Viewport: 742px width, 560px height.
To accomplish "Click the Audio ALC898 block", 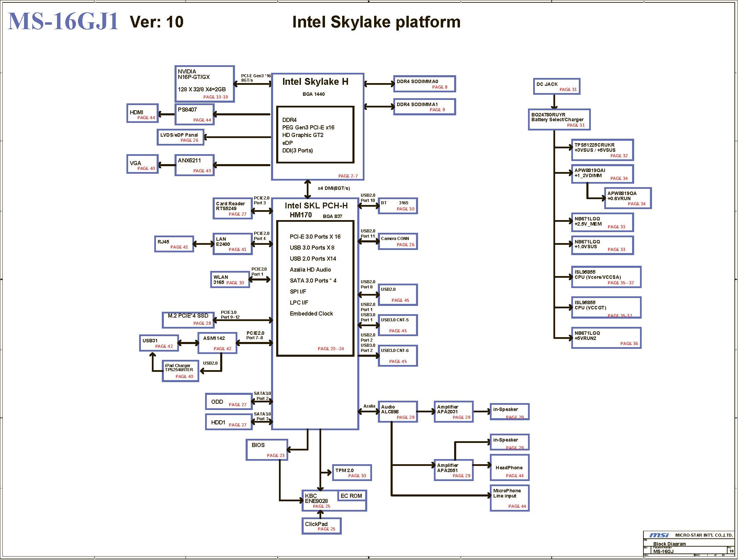I will coord(398,412).
